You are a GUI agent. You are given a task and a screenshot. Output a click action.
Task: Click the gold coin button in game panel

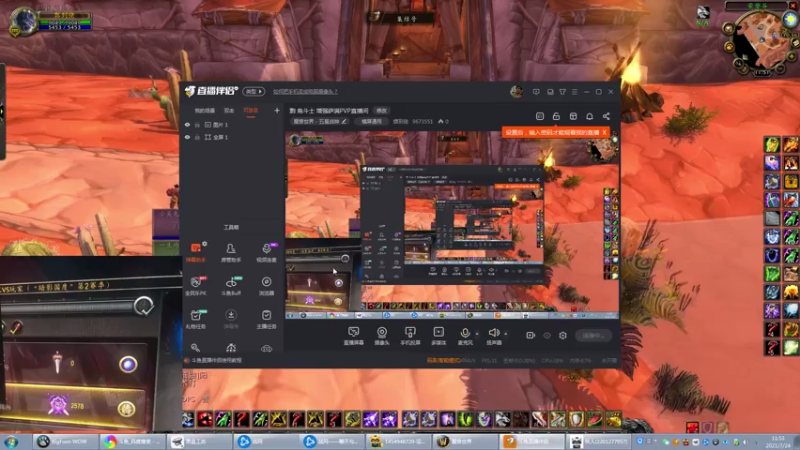(126, 409)
